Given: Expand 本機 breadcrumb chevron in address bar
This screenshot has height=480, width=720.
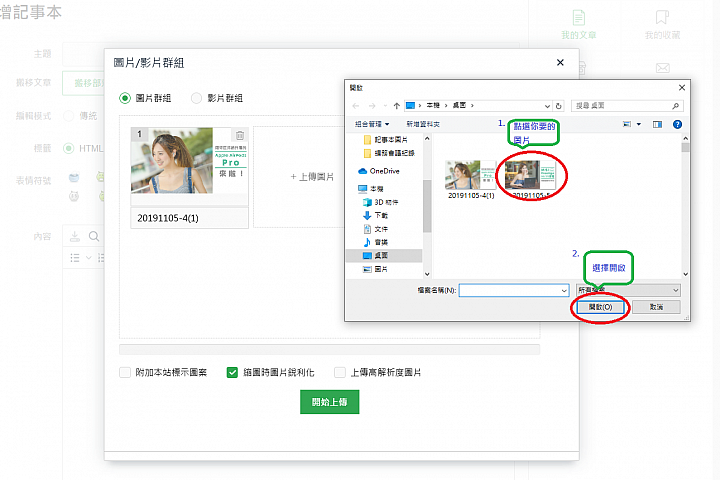Looking at the screenshot, I should coord(445,106).
